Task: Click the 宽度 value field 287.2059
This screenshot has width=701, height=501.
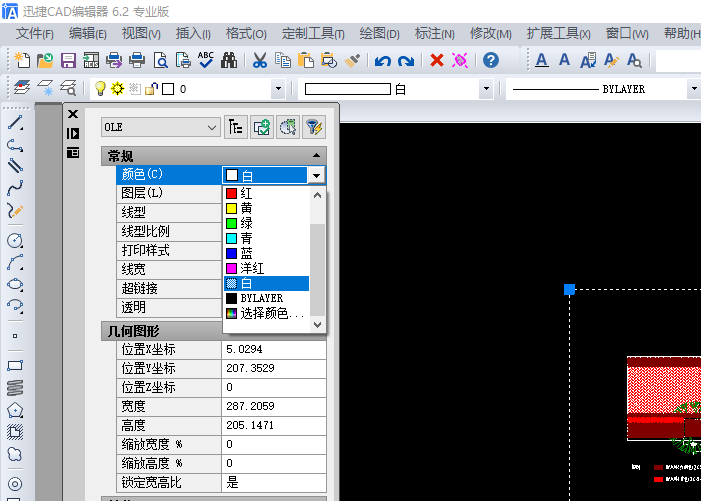Action: point(274,406)
